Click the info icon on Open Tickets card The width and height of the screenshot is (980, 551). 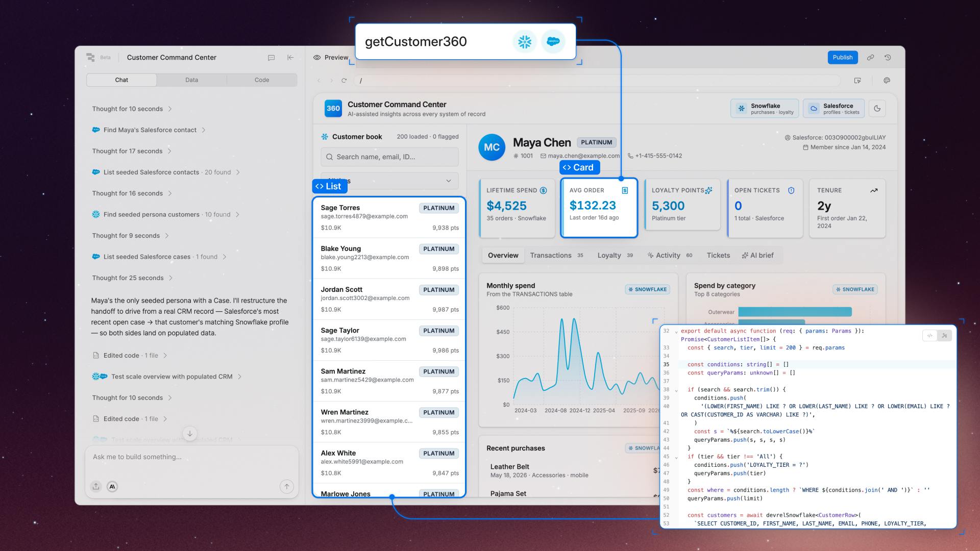(791, 191)
